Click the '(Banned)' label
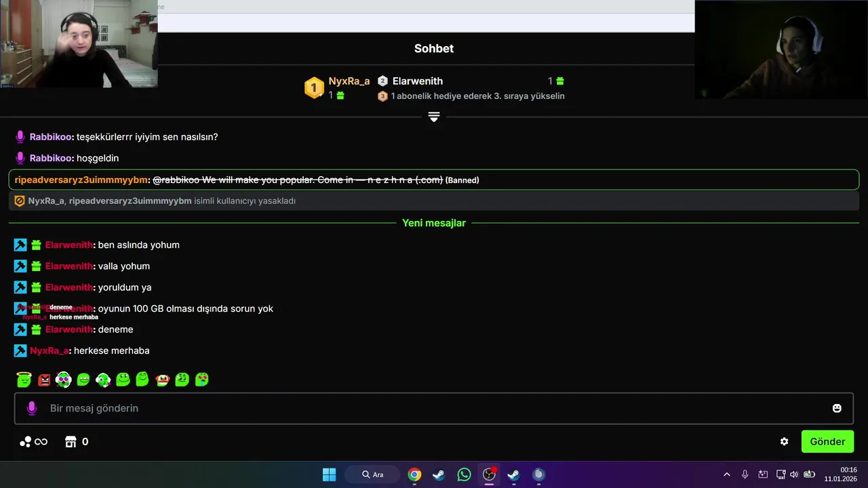Image resolution: width=868 pixels, height=488 pixels. pyautogui.click(x=462, y=180)
